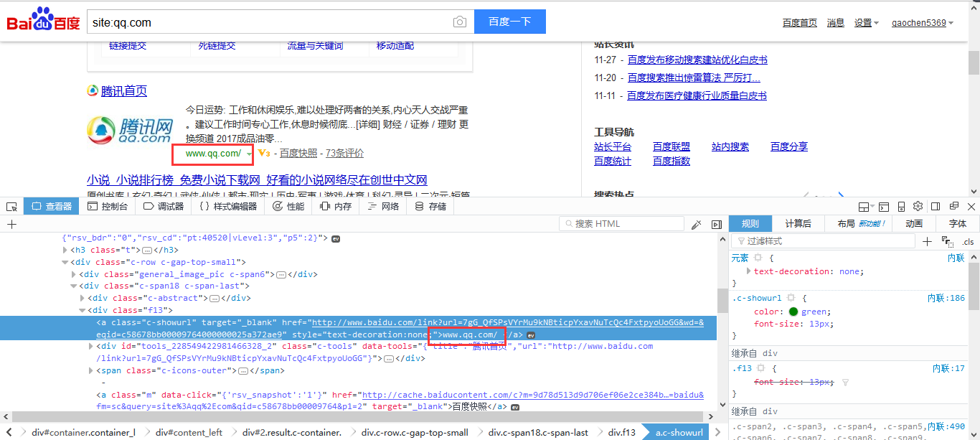The height and width of the screenshot is (440, 980).
Task: Open the 存储 storage tab
Action: (430, 207)
